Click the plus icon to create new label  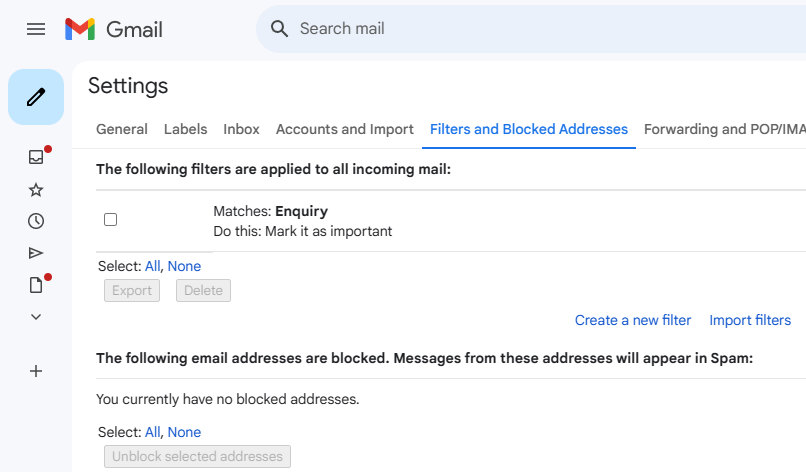(36, 371)
